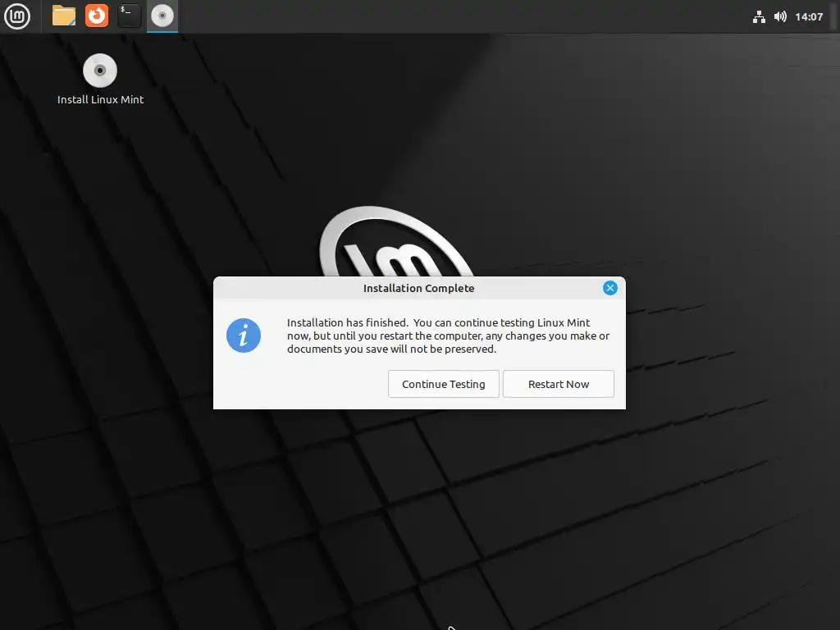Viewport: 840px width, 630px height.
Task: Launch the terminal from panel
Action: 129,16
